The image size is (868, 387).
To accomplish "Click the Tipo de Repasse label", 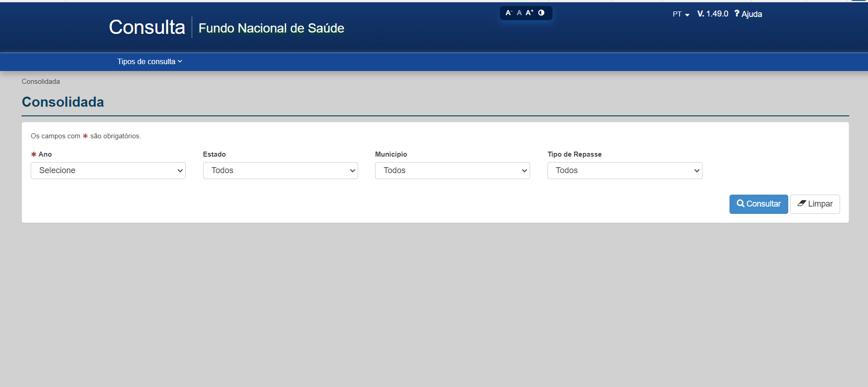I will (x=574, y=154).
